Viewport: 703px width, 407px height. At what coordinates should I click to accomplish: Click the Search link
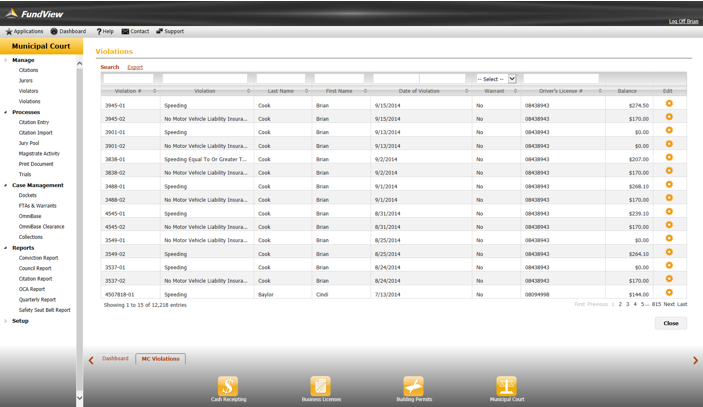pyautogui.click(x=110, y=67)
